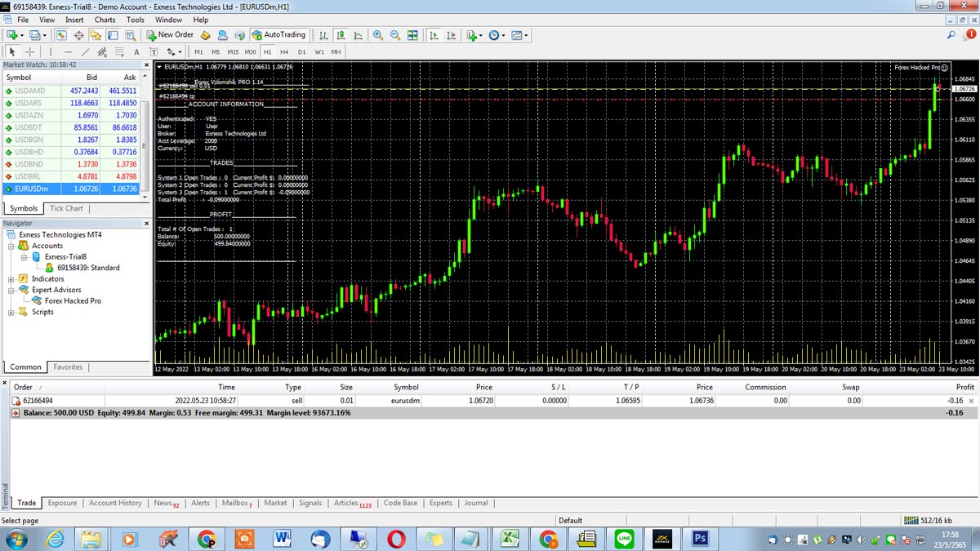Switch the chart to candlestick display
This screenshot has height=551, width=980.
tap(341, 35)
